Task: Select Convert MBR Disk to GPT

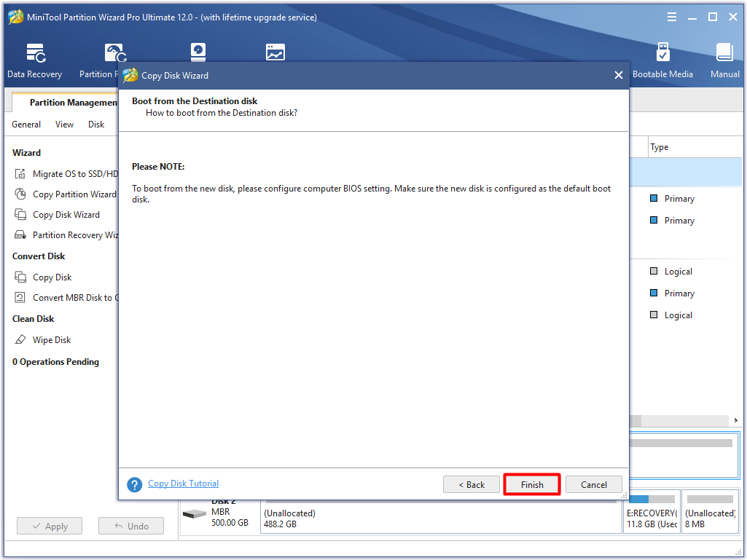Action: pos(75,298)
